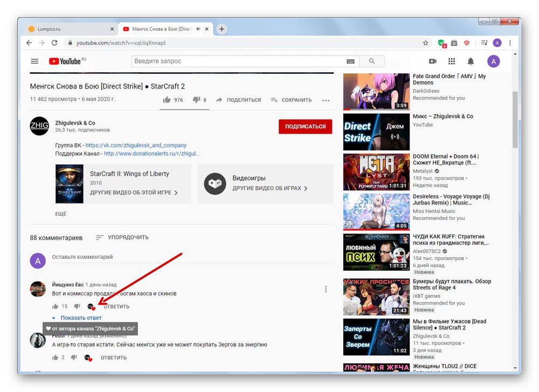This screenshot has height=392, width=539.
Task: Like the video with the thumbs up
Action: [x=168, y=99]
